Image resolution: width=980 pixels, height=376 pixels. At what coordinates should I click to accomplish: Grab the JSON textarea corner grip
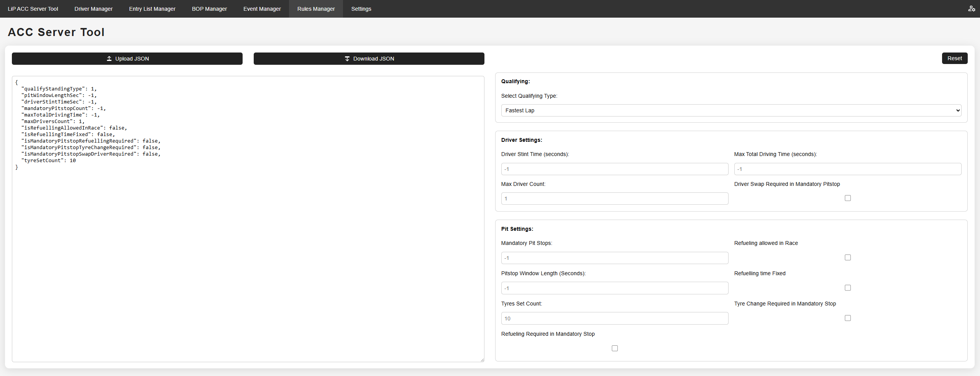coord(482,360)
